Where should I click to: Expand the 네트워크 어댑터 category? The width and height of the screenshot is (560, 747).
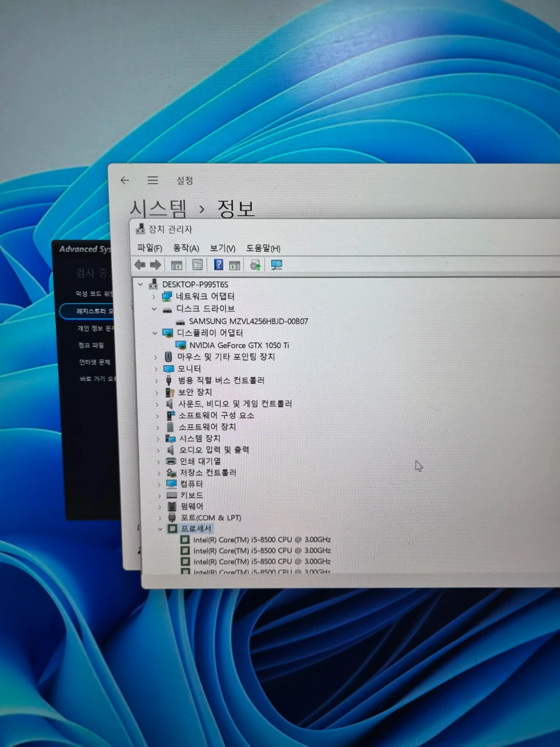click(153, 297)
